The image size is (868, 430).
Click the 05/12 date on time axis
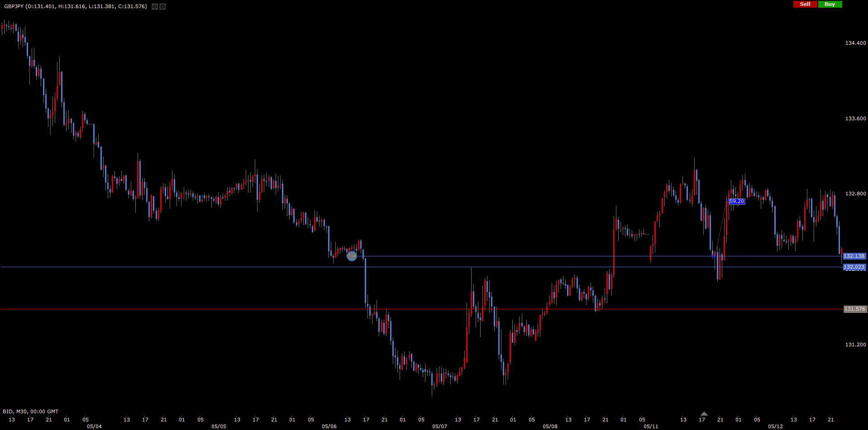[775, 426]
